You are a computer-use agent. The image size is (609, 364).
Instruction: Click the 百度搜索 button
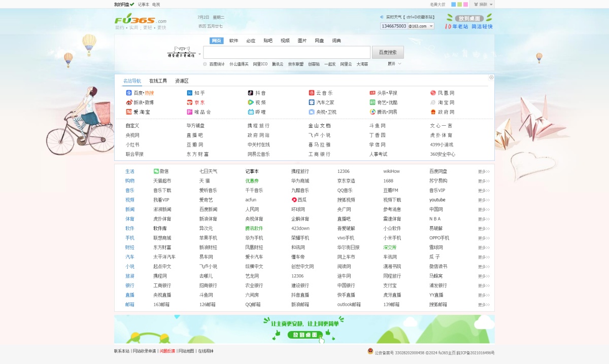[x=388, y=52]
